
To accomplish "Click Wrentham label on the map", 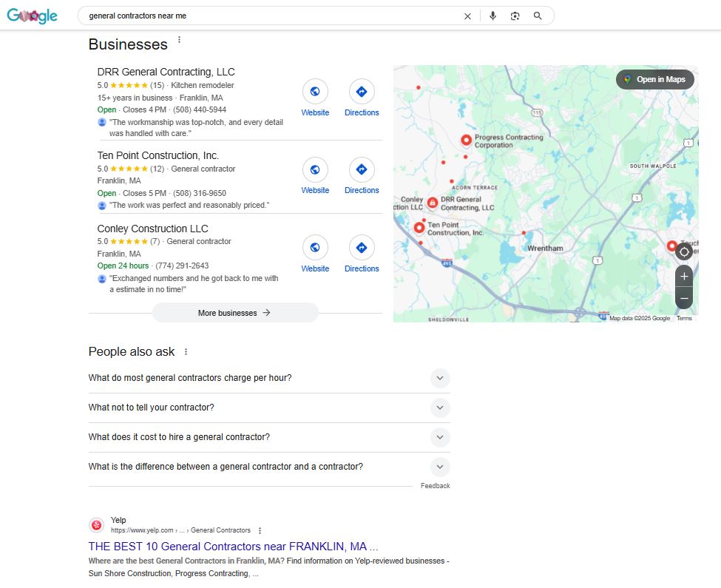I will pyautogui.click(x=545, y=249).
